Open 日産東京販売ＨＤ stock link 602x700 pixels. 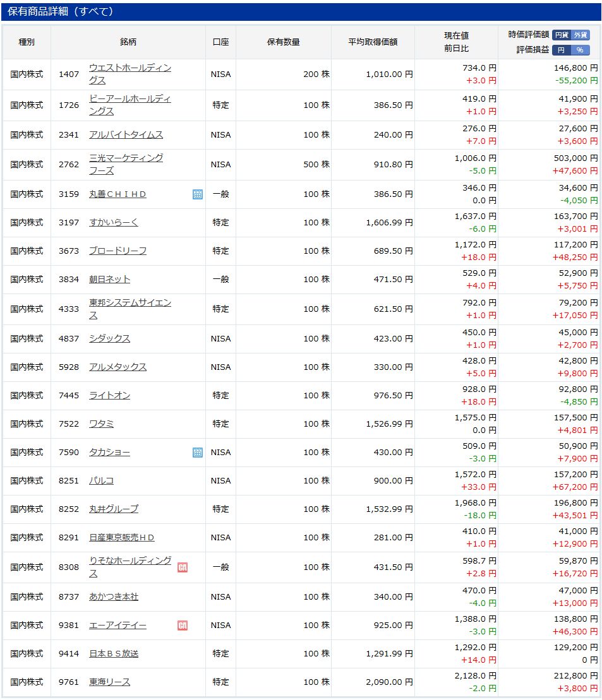tap(121, 538)
